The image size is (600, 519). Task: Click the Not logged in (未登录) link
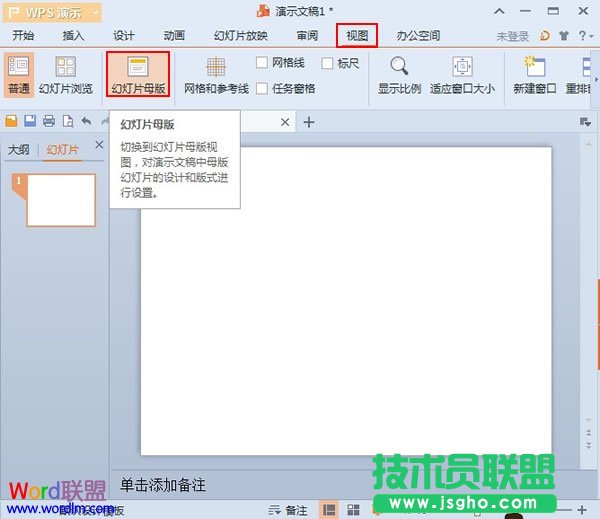(512, 37)
